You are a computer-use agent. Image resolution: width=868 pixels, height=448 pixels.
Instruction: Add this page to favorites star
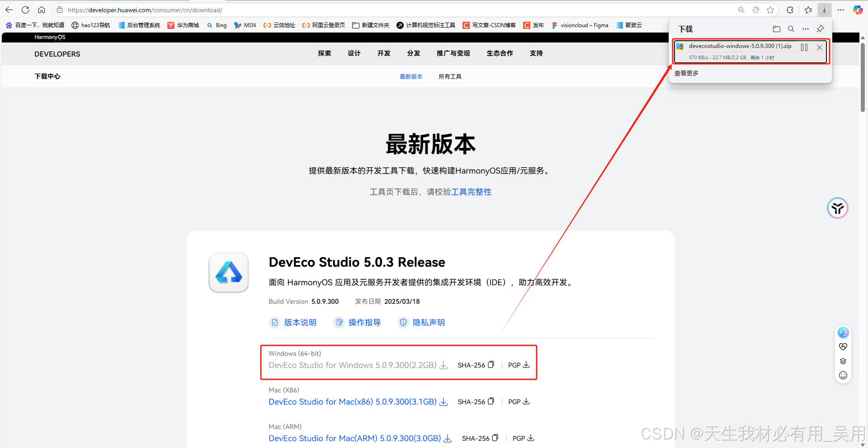click(x=770, y=10)
